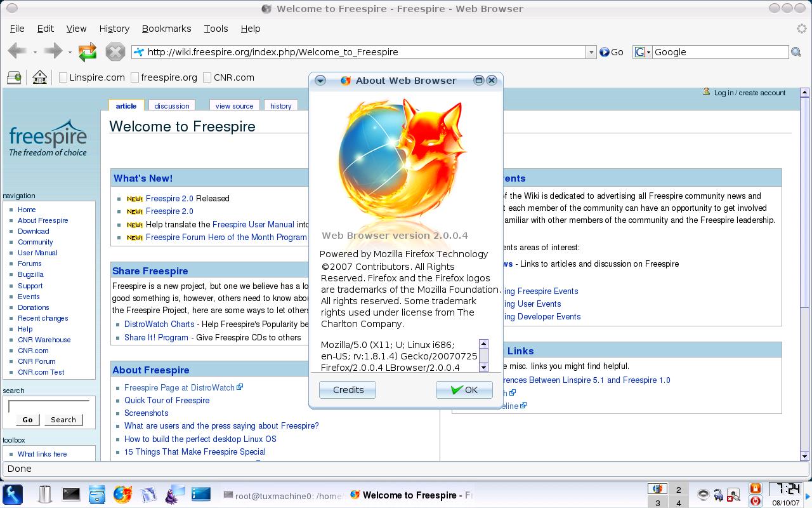Launch the terminal from taskbar
Image resolution: width=812 pixels, height=508 pixels.
pos(70,494)
